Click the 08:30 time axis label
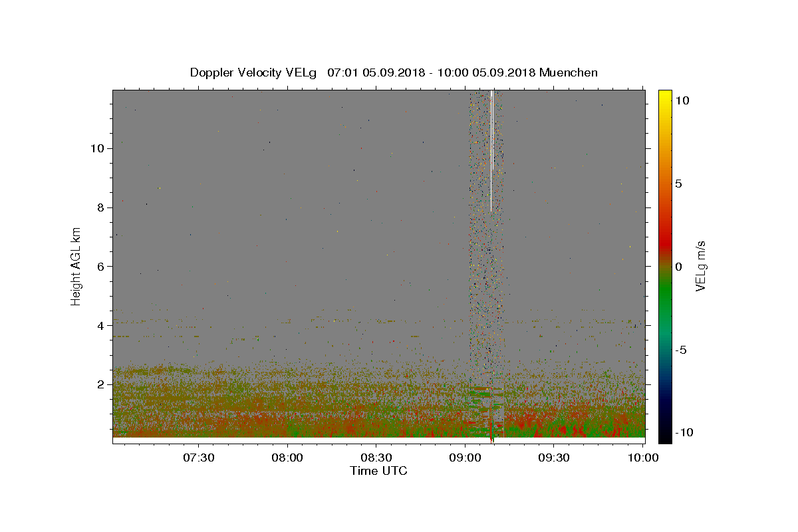The width and height of the screenshot is (798, 532). point(376,458)
